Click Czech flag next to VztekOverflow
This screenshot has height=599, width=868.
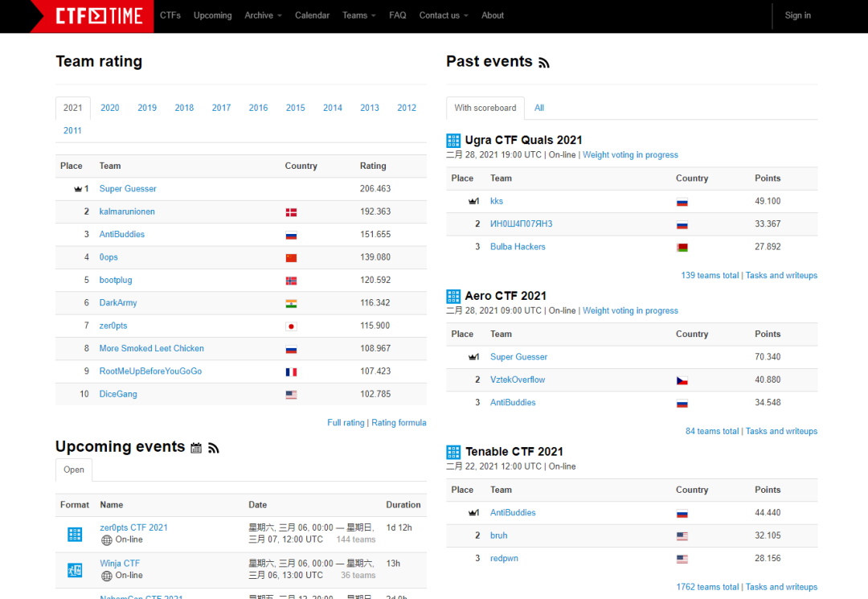click(682, 380)
